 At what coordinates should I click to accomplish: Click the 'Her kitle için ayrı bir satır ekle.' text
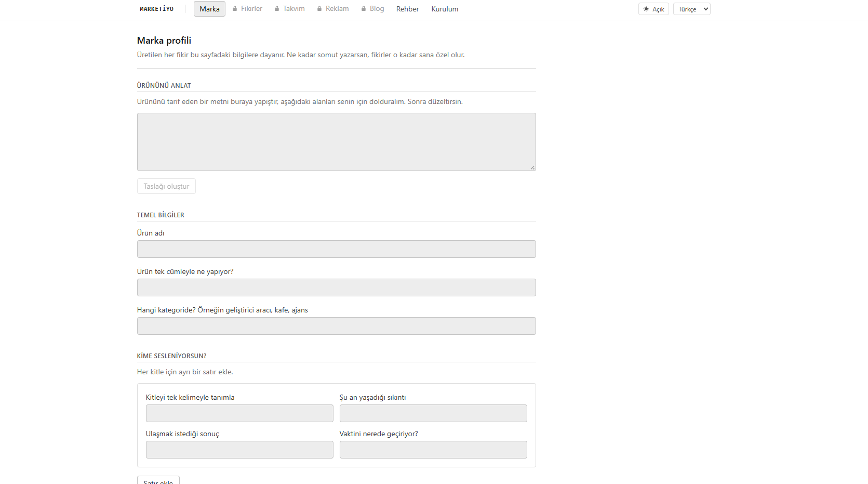click(x=185, y=372)
